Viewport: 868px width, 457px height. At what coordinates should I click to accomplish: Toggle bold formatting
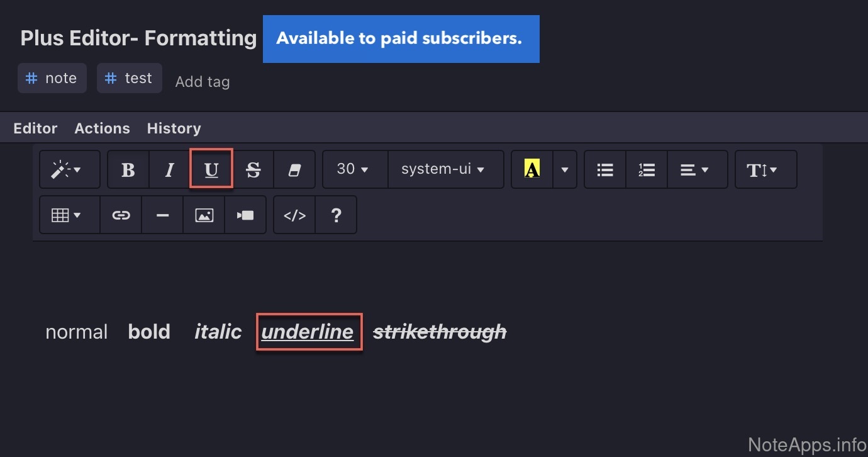[128, 169]
